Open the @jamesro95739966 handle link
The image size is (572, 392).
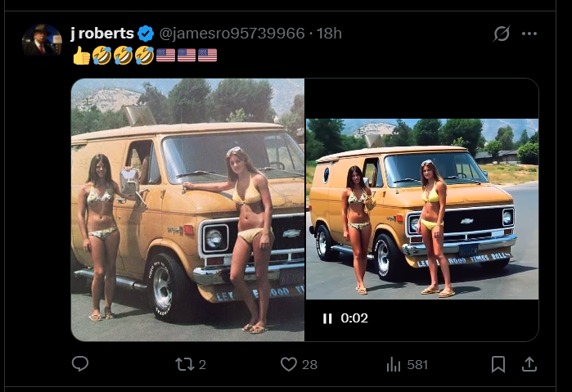[232, 34]
